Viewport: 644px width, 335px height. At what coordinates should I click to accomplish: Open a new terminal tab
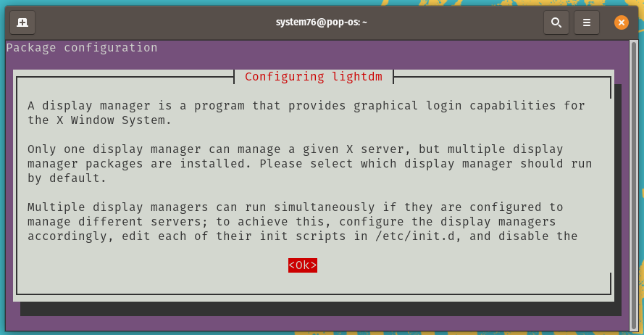coord(22,22)
